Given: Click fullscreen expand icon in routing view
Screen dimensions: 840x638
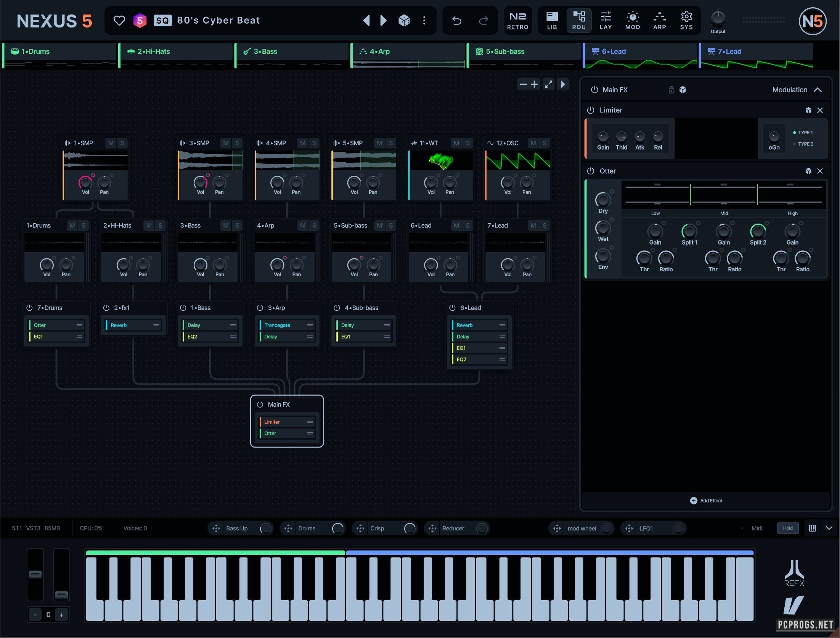Looking at the screenshot, I should coord(548,84).
